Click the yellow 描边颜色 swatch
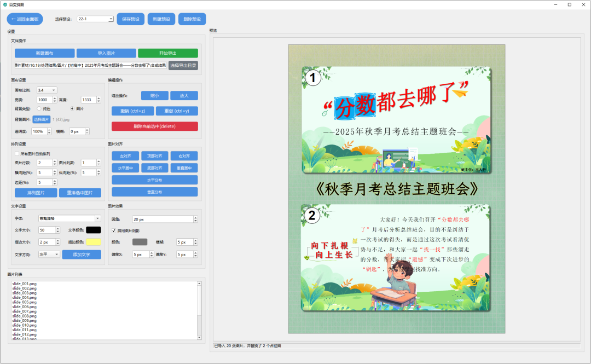 (94, 242)
